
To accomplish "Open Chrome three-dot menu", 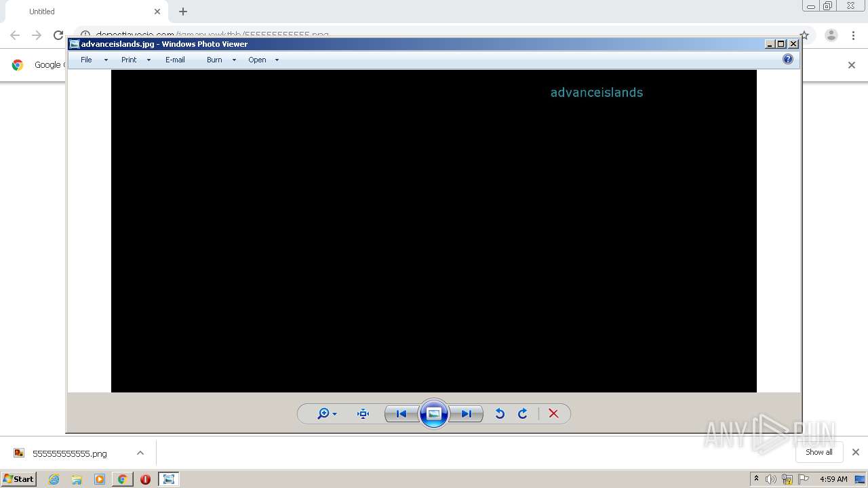I will click(853, 35).
